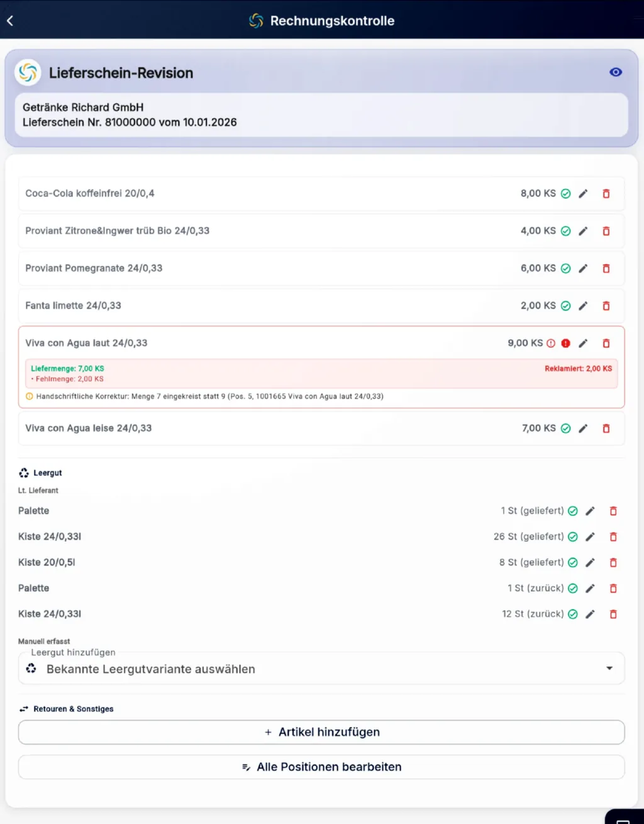The width and height of the screenshot is (644, 824).
Task: Edit Viva con Agua laut quantity
Action: click(x=583, y=343)
